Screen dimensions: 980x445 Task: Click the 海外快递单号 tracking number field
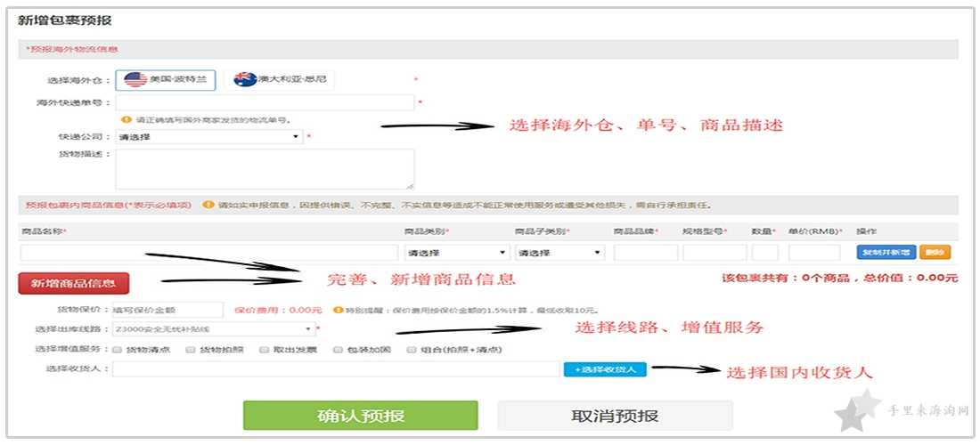click(x=265, y=103)
